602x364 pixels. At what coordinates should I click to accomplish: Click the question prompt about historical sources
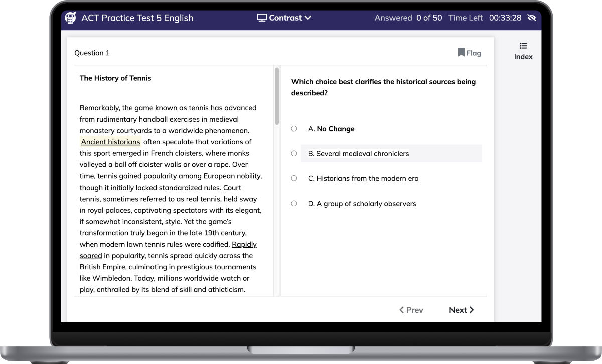(x=383, y=87)
